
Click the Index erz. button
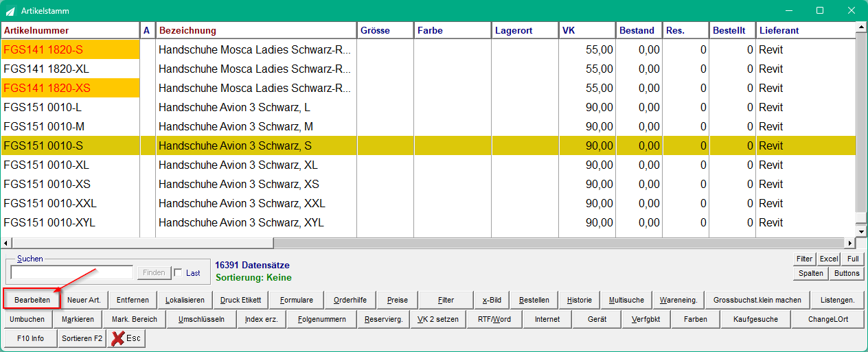tap(261, 319)
